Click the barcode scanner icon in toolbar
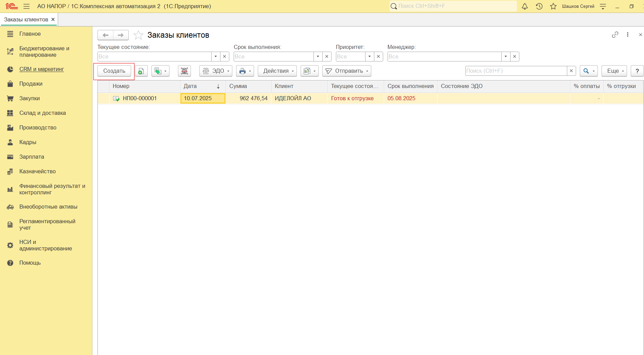644x355 pixels. tap(184, 71)
